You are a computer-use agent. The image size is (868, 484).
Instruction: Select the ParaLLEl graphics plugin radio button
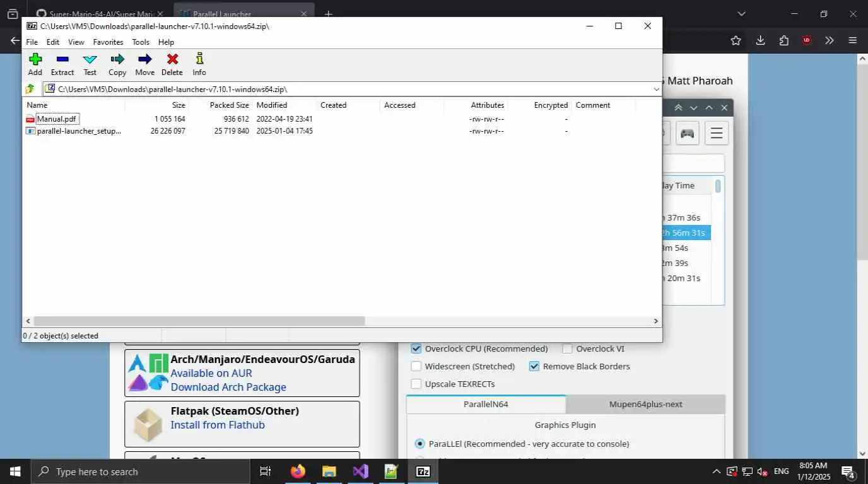coord(419,444)
